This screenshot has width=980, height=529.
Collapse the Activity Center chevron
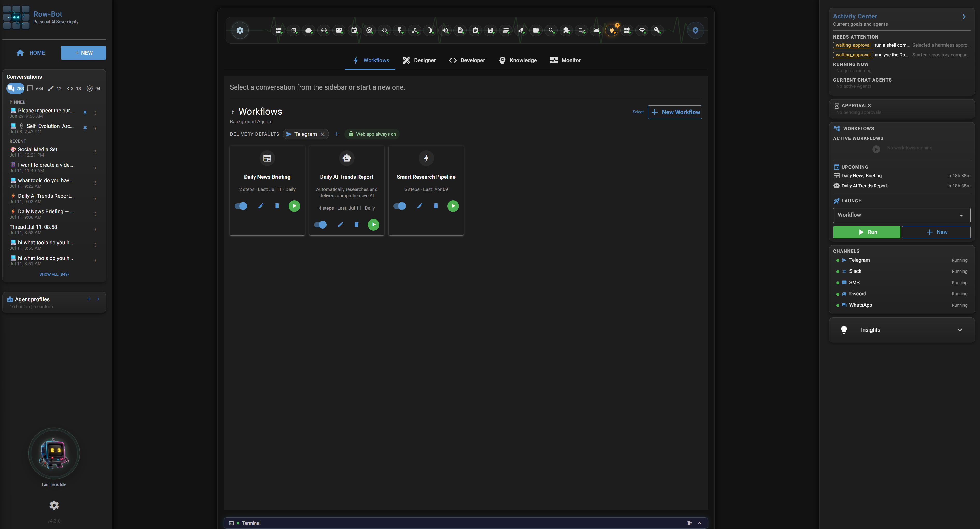[x=964, y=16]
